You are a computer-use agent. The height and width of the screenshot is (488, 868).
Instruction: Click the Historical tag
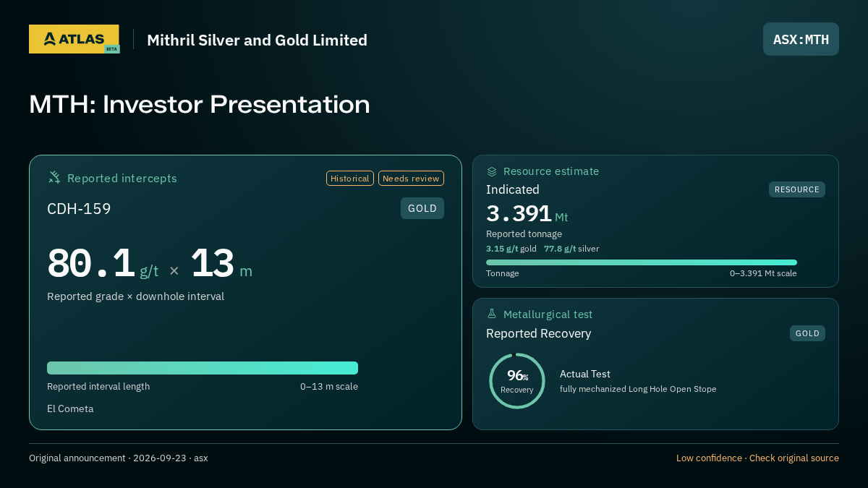tap(350, 179)
